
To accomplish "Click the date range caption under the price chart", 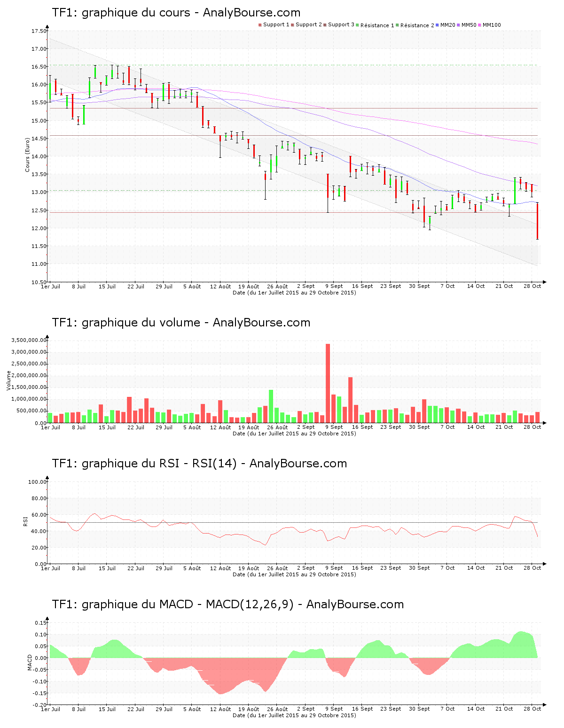I will coord(294,293).
